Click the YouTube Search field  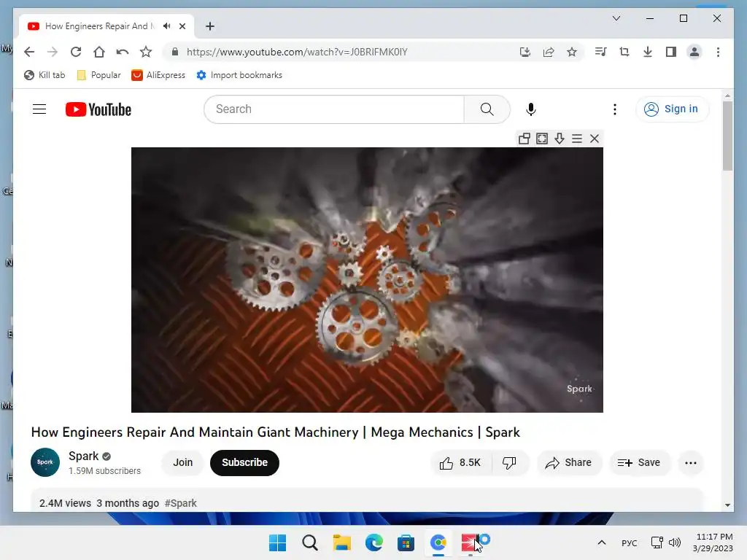pos(334,109)
